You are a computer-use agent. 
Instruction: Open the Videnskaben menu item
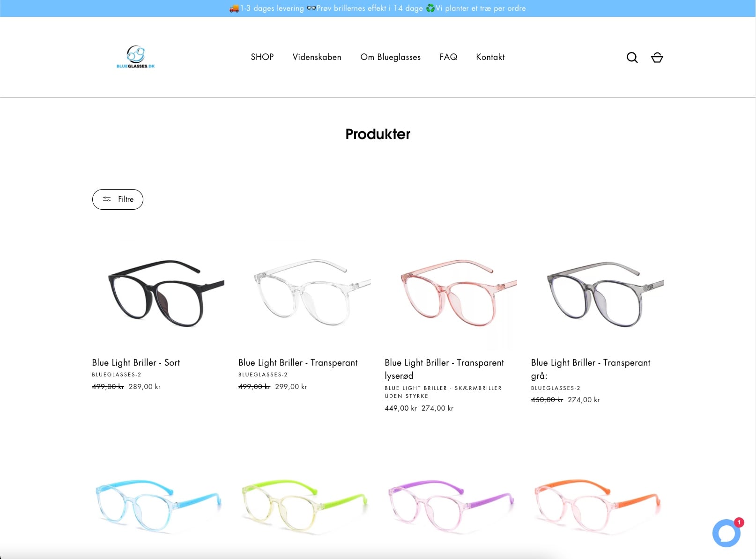pos(317,57)
